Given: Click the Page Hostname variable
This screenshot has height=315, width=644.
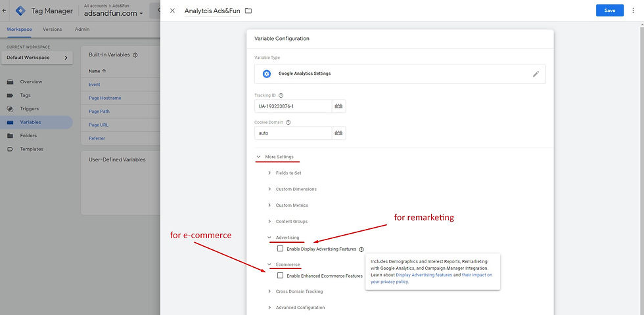Looking at the screenshot, I should coord(104,98).
